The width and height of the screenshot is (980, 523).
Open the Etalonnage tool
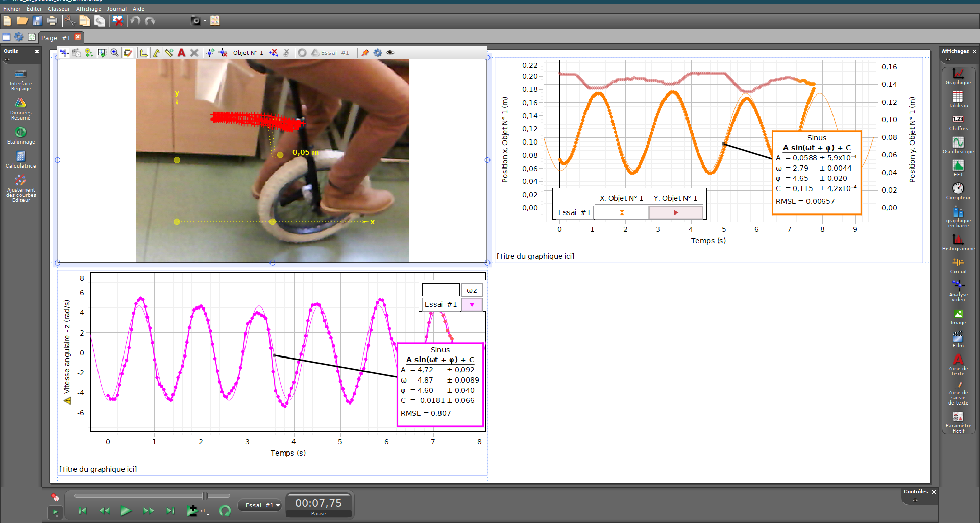[20, 136]
